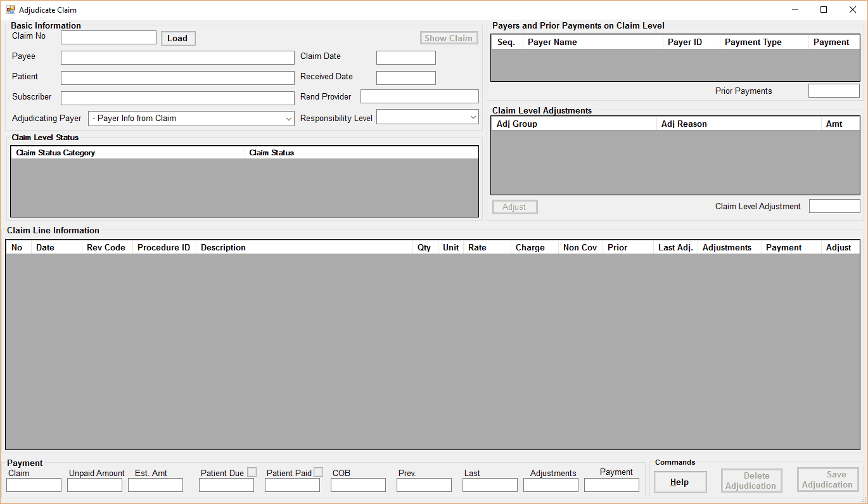Click the Load button
The width and height of the screenshot is (868, 504).
(x=177, y=38)
